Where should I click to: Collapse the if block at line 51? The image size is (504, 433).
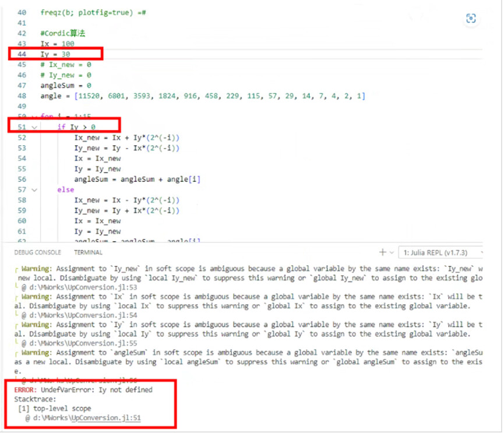pyautogui.click(x=34, y=127)
